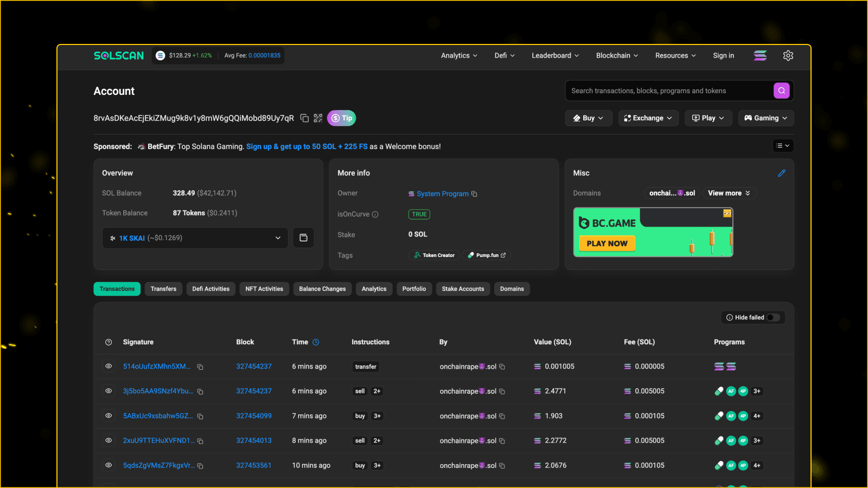The height and width of the screenshot is (488, 868).
Task: Expand View more domains
Action: coord(729,193)
